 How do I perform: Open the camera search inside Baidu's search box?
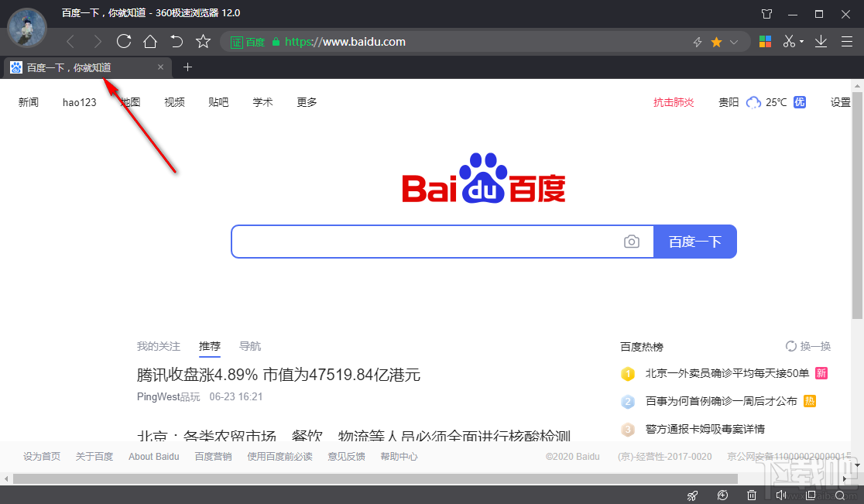tap(632, 242)
